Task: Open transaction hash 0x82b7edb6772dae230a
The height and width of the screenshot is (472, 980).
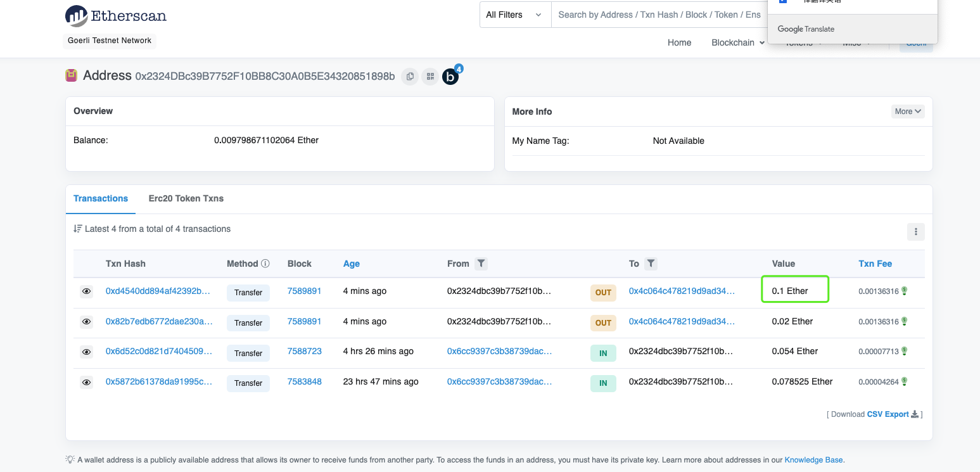Action: [159, 321]
